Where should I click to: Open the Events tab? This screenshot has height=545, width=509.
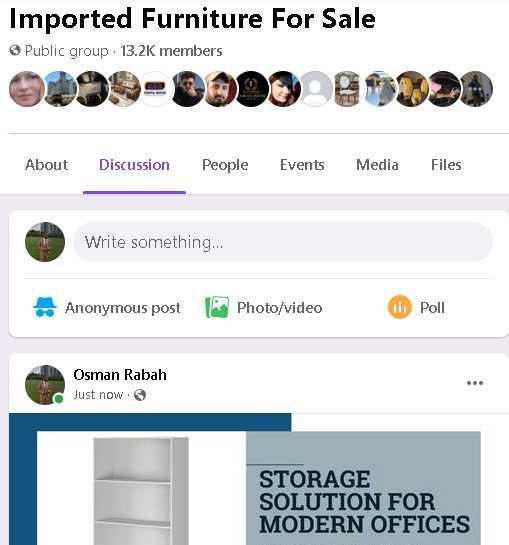tap(302, 165)
